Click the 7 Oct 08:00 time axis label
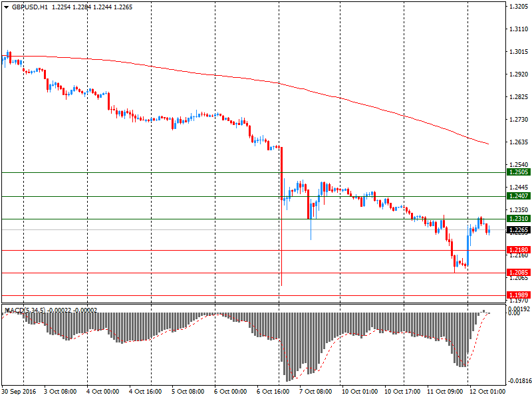 (315, 392)
